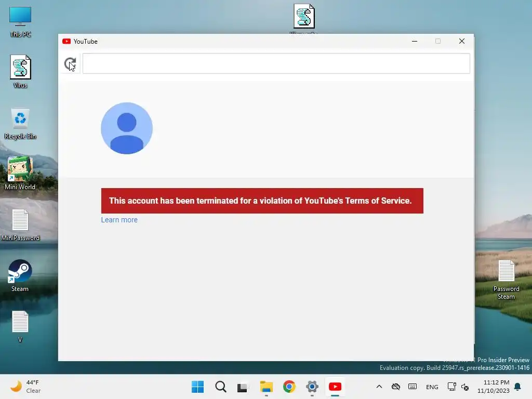Click YouTube app icon on taskbar
Viewport: 532px width, 399px height.
[x=335, y=387]
